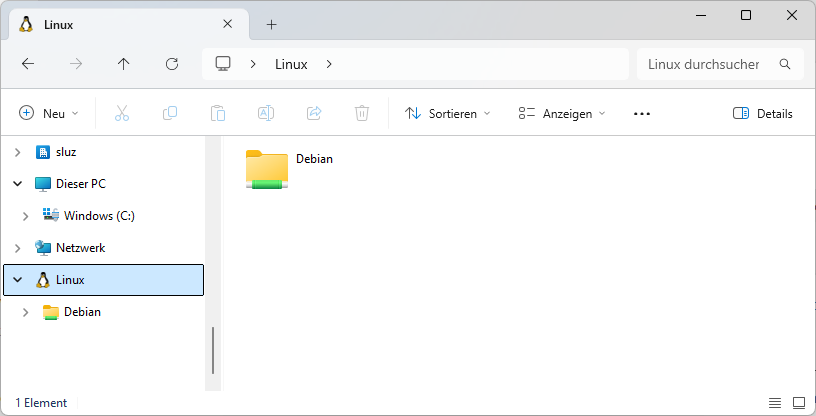Expand the Debian node in sidebar
Screen dimensions: 816x416
click(26, 312)
